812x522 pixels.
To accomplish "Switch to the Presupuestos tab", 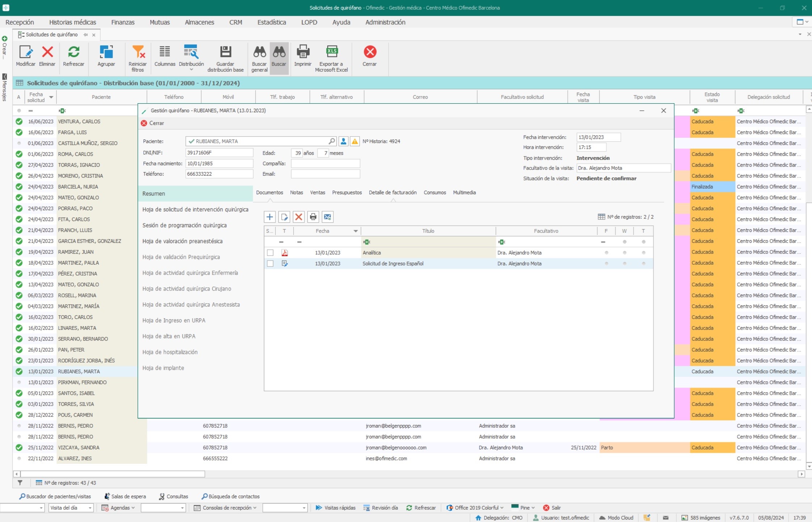I will (x=347, y=192).
